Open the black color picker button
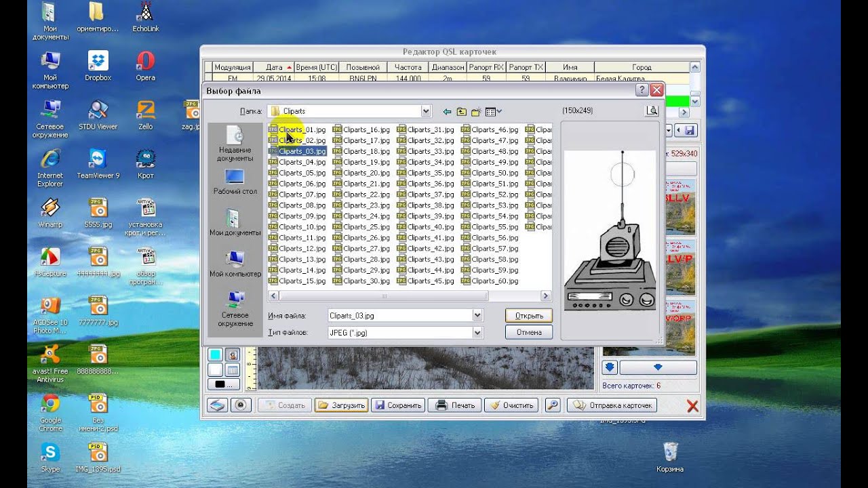 point(224,384)
